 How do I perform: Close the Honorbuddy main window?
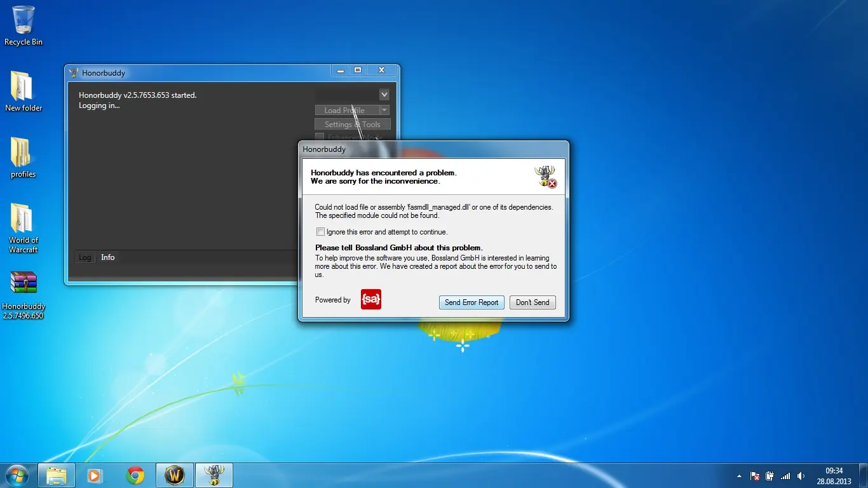pos(381,71)
